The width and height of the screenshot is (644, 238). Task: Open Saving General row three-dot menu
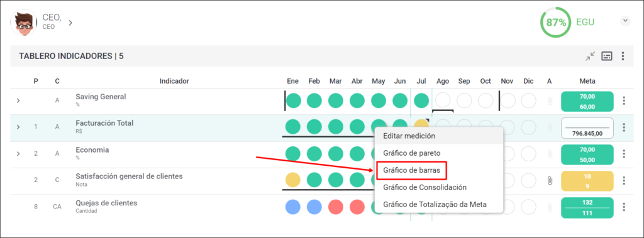pos(624,100)
